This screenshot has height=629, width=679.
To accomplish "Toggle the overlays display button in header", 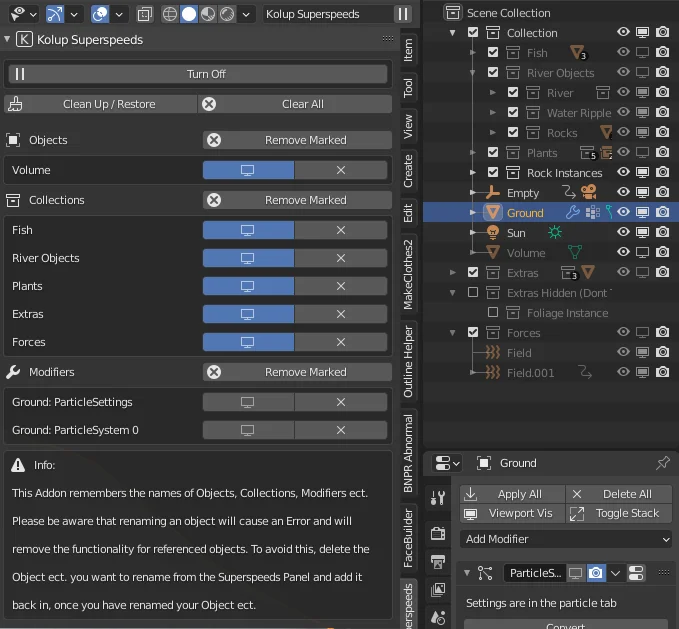I will (x=100, y=14).
